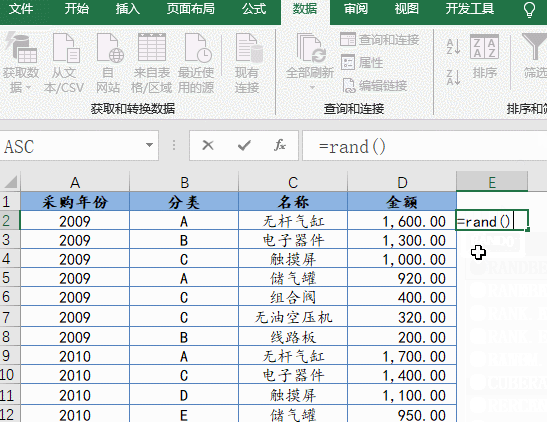Select the 数据 ribbon tab
The image size is (547, 422).
point(305,9)
